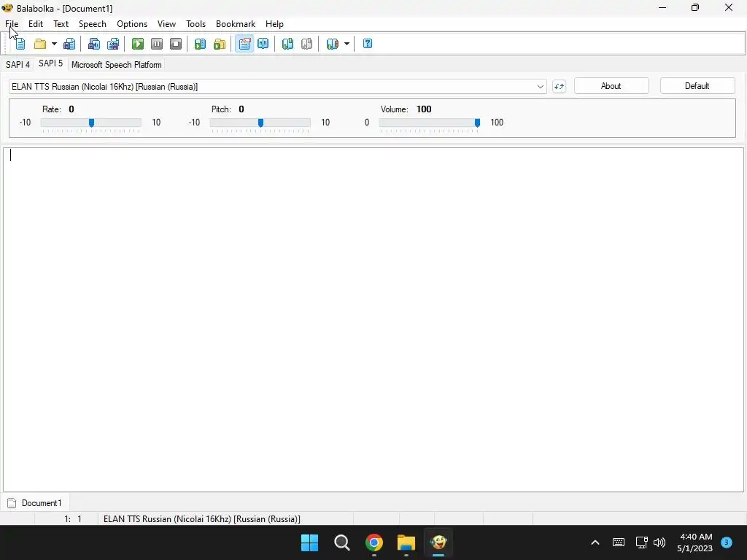Click the refresh voice list icon button
The height and width of the screenshot is (560, 747).
pyautogui.click(x=559, y=87)
